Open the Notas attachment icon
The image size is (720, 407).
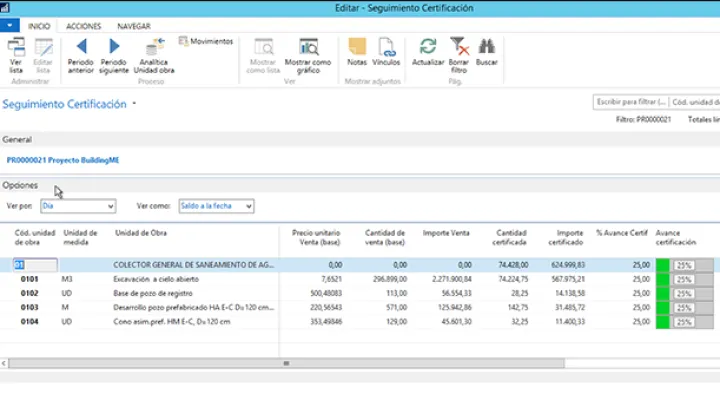coord(357,47)
